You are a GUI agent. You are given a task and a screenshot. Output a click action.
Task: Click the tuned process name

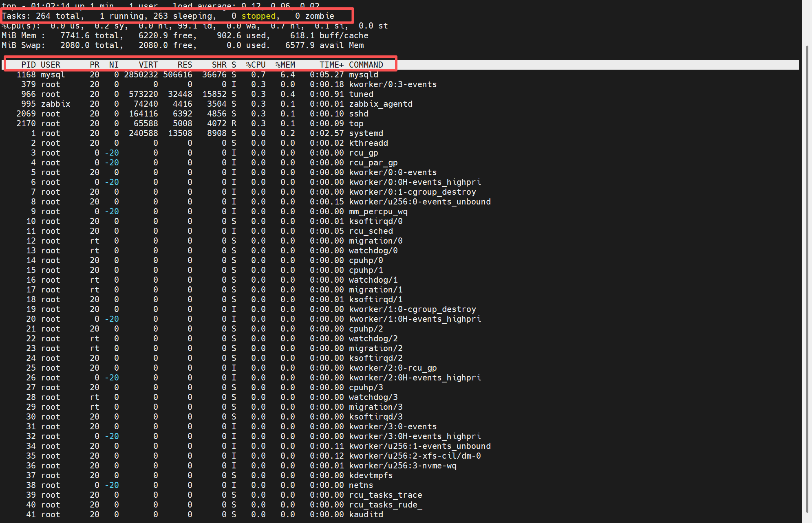pyautogui.click(x=361, y=94)
